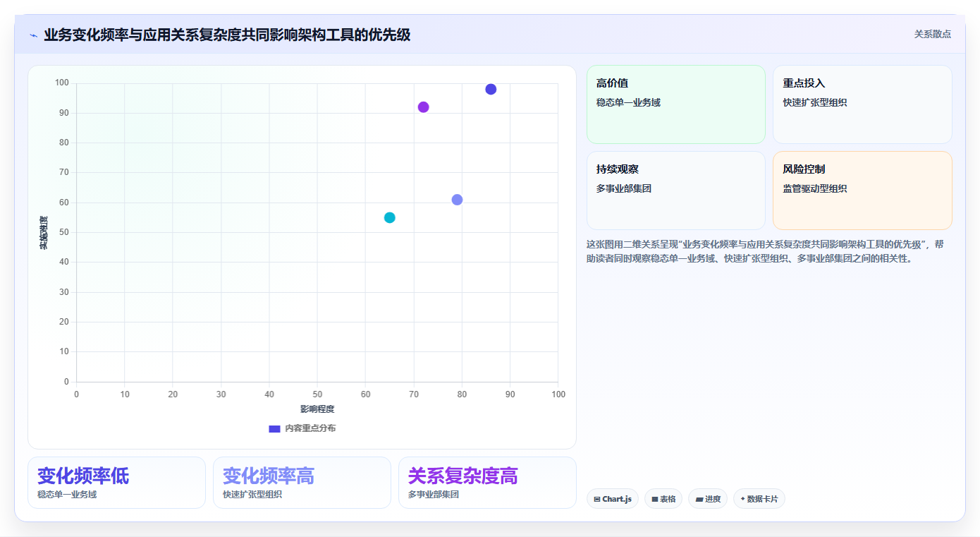This screenshot has width=980, height=537.
Task: Click the 内容重点分布 legend label
Action: click(310, 428)
